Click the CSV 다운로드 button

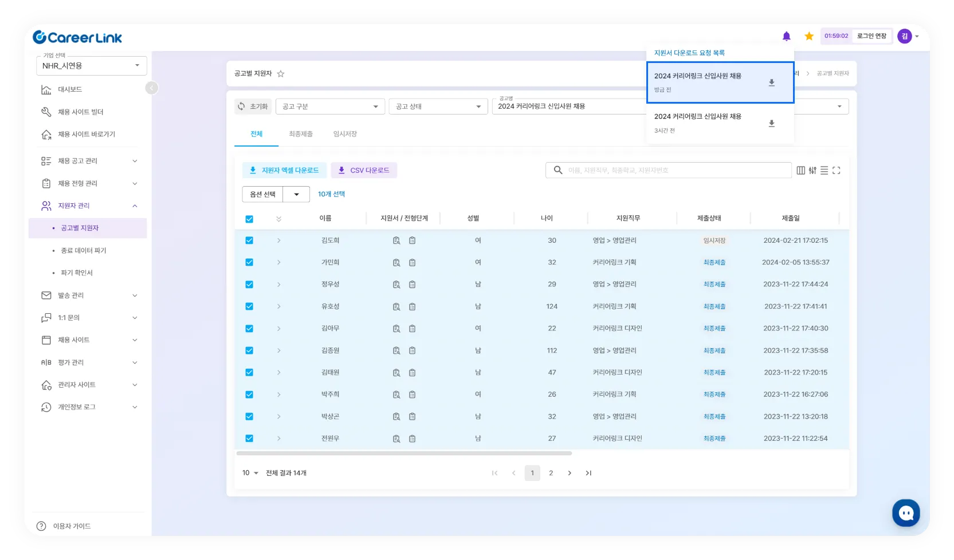tap(364, 171)
